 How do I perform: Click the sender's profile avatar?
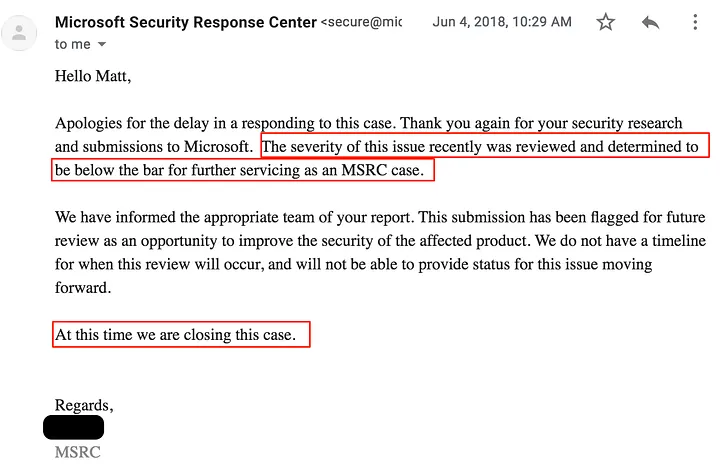point(19,33)
